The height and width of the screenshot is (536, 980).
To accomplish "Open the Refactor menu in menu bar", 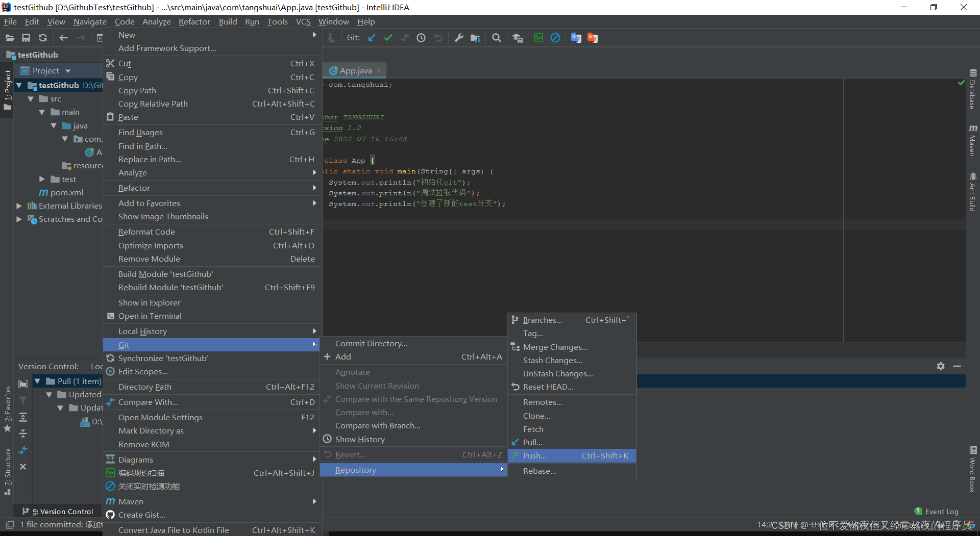I will click(194, 21).
